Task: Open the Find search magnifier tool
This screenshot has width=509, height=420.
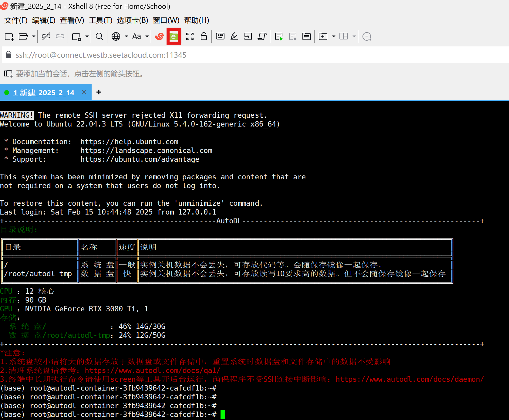Action: [x=99, y=37]
